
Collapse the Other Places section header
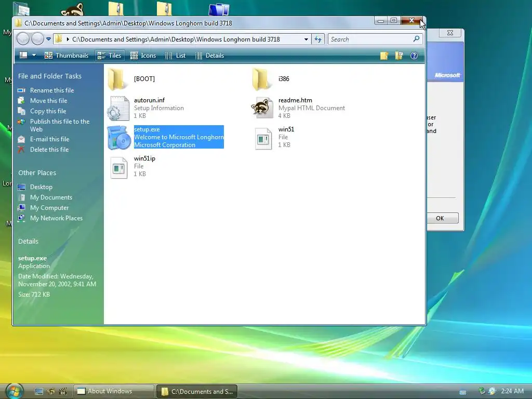click(37, 173)
